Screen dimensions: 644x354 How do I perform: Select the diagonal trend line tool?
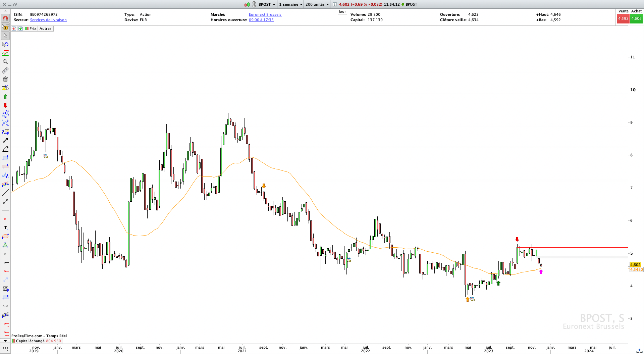[x=5, y=193]
